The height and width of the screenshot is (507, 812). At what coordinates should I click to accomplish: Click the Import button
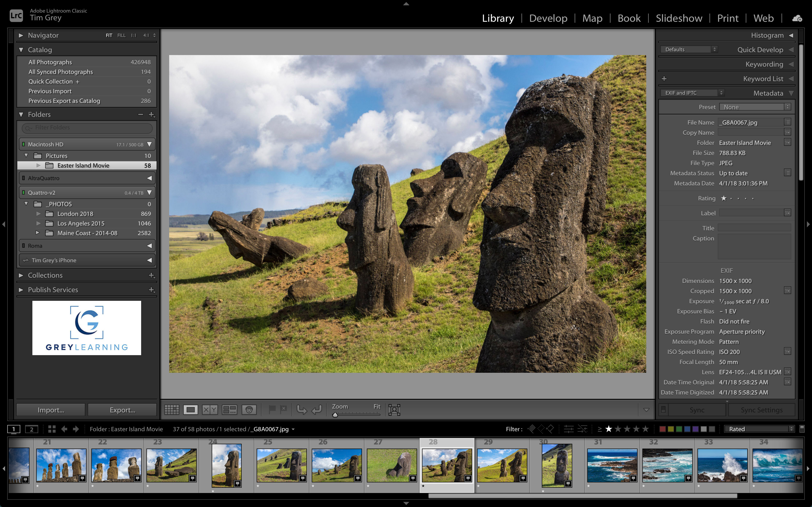click(x=51, y=410)
